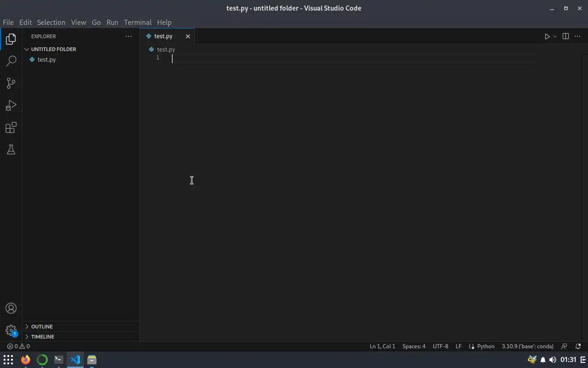Viewport: 588px width, 368px height.
Task: Open system tray notification bell
Action: [x=543, y=360]
